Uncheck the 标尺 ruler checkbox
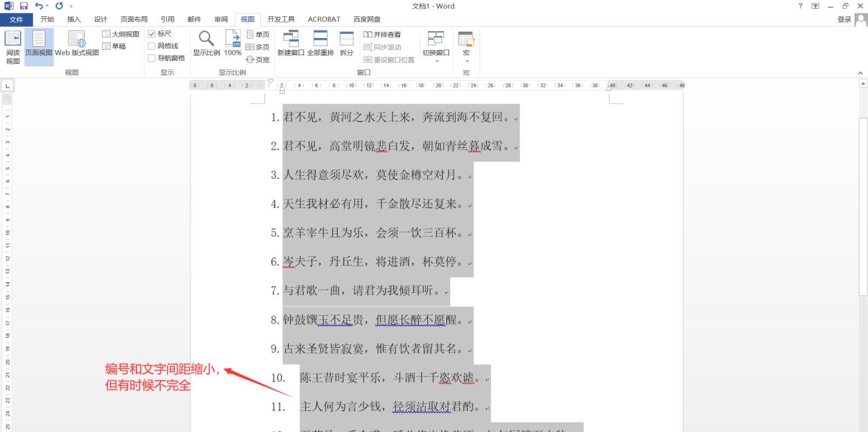The image size is (868, 432). click(152, 34)
